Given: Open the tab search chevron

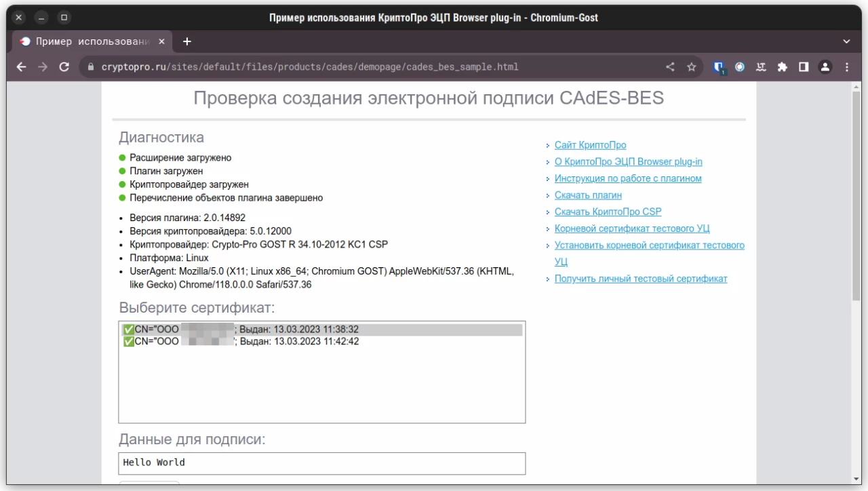Looking at the screenshot, I should click(846, 41).
